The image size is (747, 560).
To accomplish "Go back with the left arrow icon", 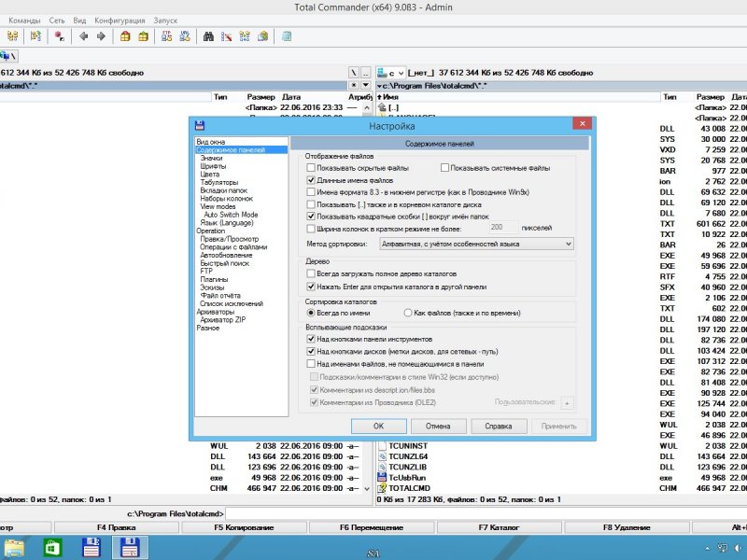I will (83, 36).
